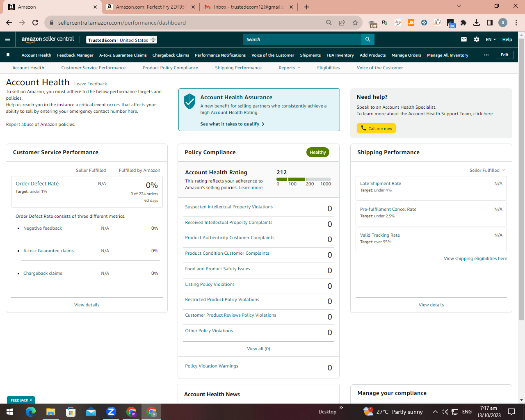Go to the Product Policy Compliance tab

(x=170, y=68)
